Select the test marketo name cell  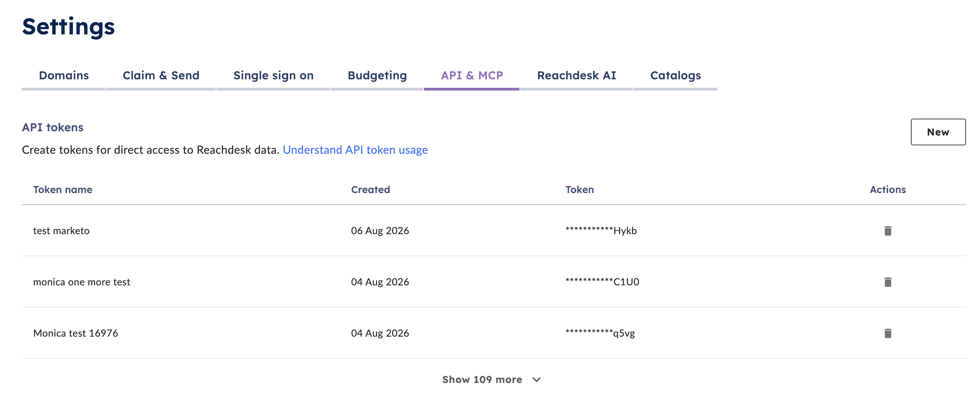(x=61, y=230)
